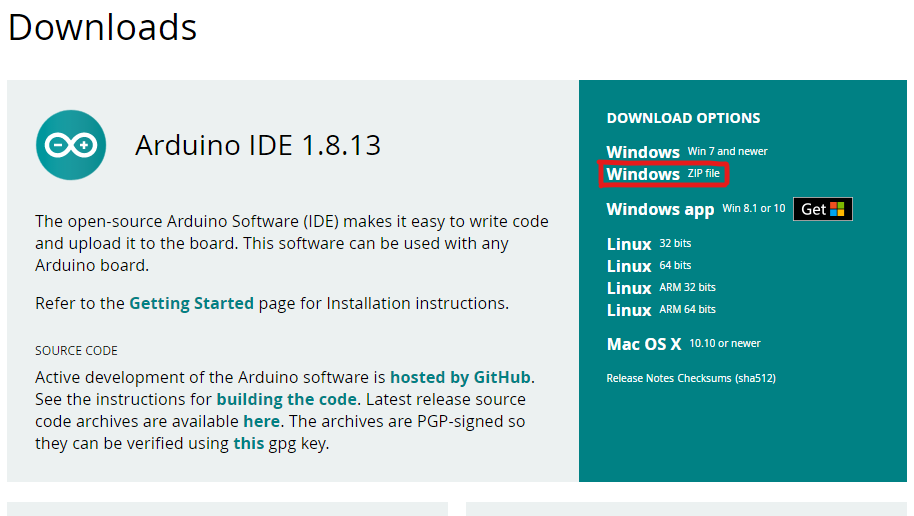Image resolution: width=914 pixels, height=516 pixels.
Task: Follow the hosted by GitHub link
Action: [460, 377]
